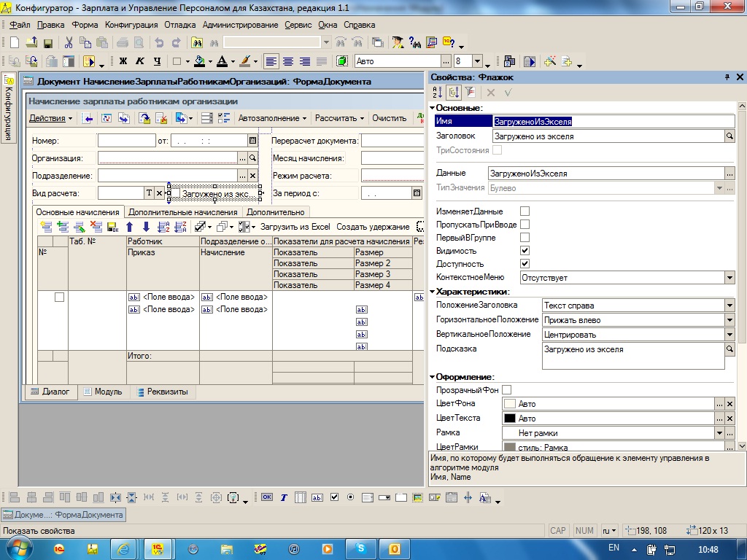Screen dimensions: 747x560
Task: Collapse Основные properties section
Action: coord(432,108)
